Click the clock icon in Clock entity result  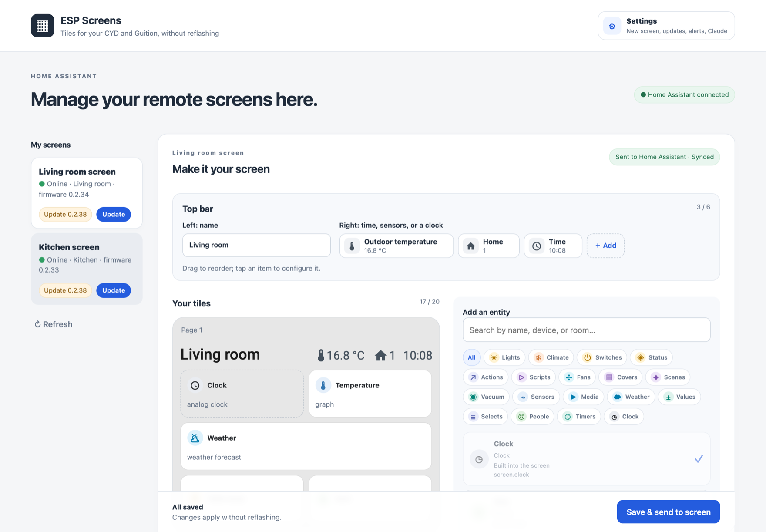click(479, 459)
